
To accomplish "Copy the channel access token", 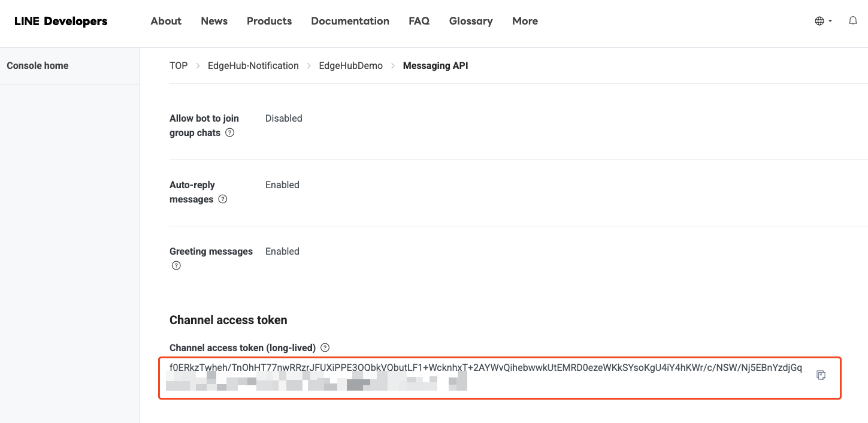I will tap(820, 374).
